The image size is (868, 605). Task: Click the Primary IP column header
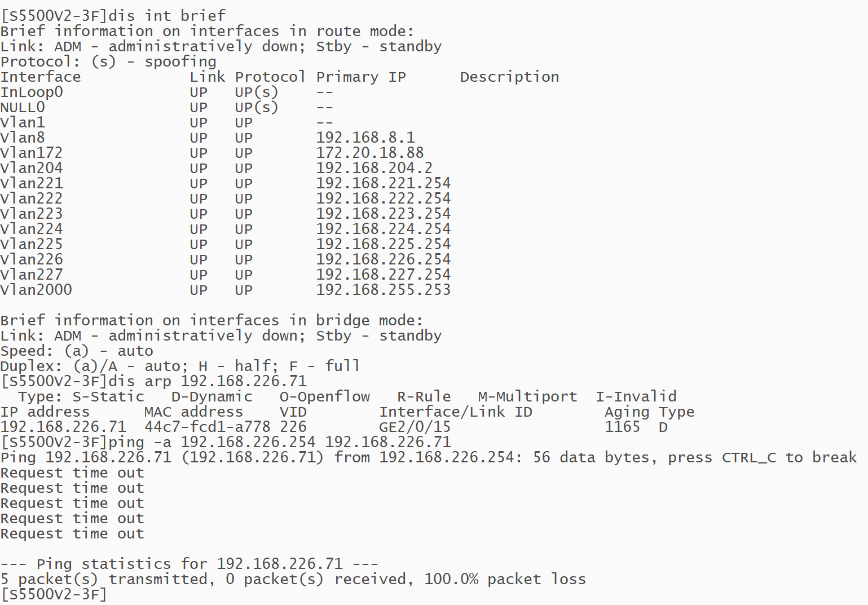(360, 77)
